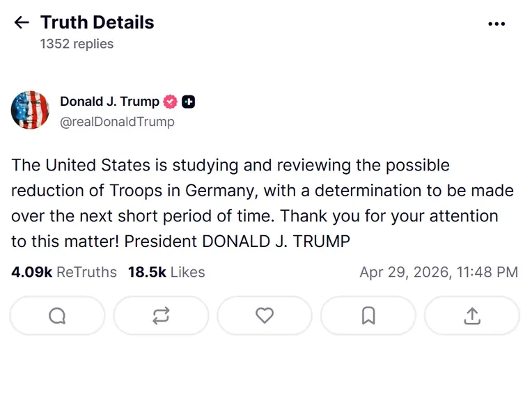
Task: Click the word ReTruths next to 4.09k
Action: coord(86,272)
